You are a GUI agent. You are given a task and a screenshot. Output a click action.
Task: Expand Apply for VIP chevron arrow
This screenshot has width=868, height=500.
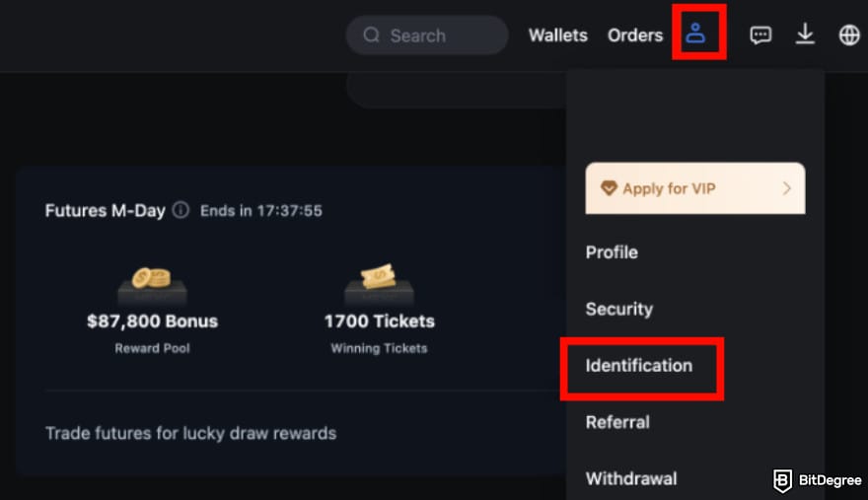click(787, 188)
